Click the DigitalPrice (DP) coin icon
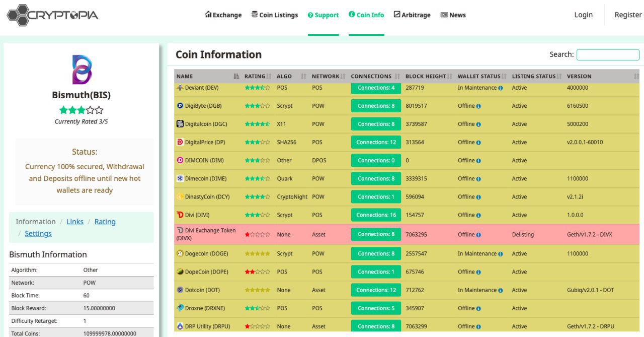Viewport: 644px width, 337px height. pos(180,142)
